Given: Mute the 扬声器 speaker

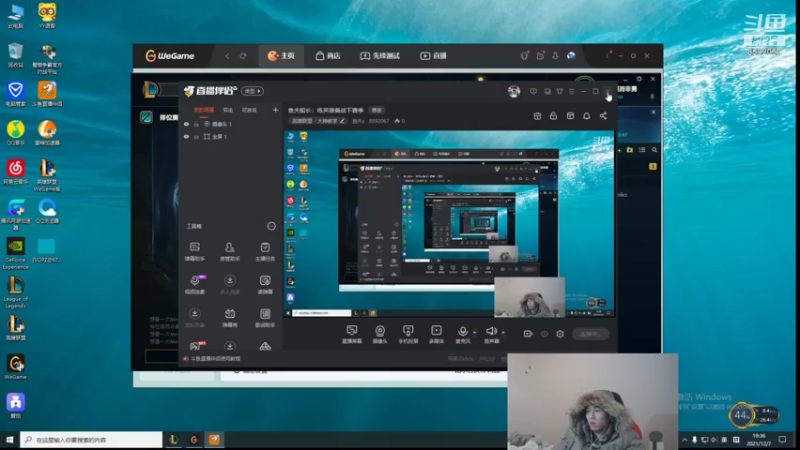Looking at the screenshot, I should (x=491, y=334).
